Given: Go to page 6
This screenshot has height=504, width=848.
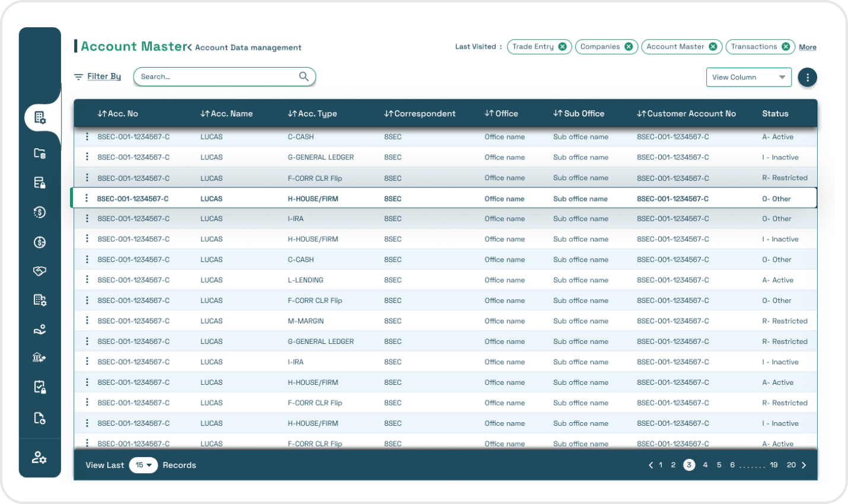Looking at the screenshot, I should pos(732,465).
